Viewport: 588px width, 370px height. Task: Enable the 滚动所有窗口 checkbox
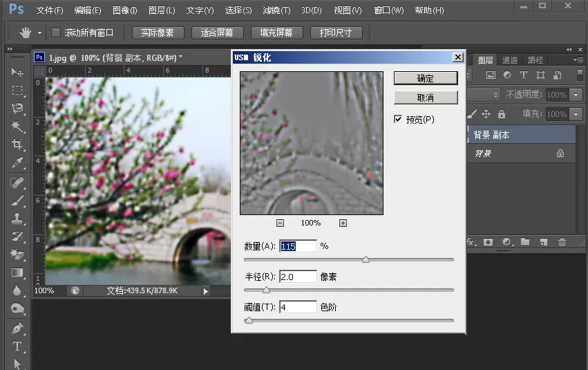click(56, 33)
